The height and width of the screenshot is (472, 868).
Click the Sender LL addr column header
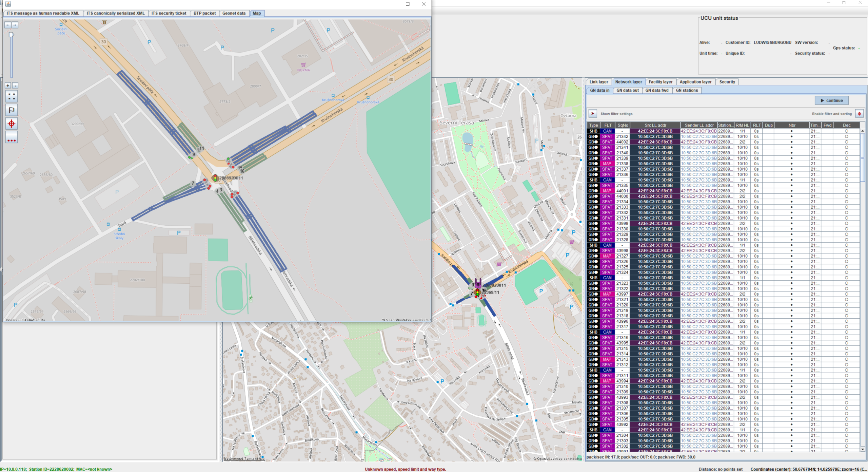699,125
